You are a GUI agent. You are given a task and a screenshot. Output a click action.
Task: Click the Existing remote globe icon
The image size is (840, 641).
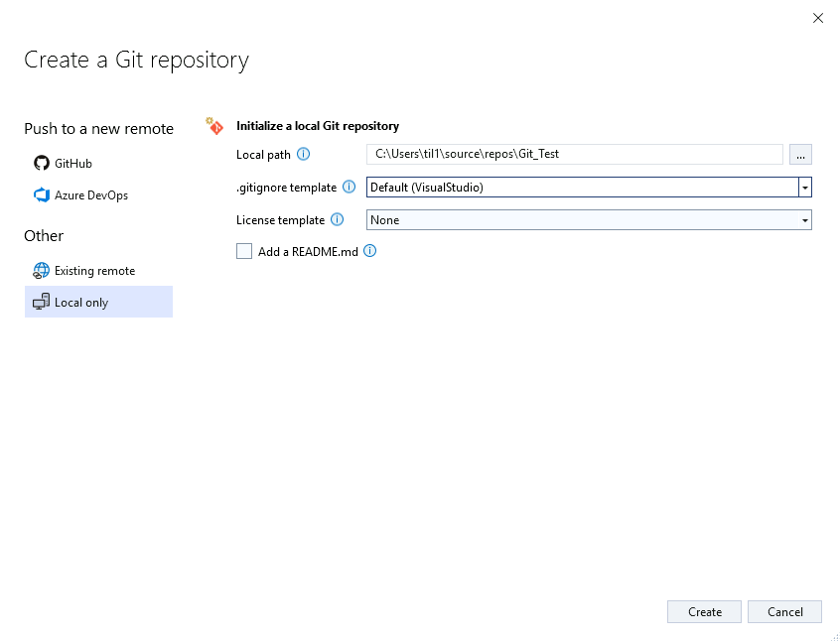pyautogui.click(x=42, y=271)
